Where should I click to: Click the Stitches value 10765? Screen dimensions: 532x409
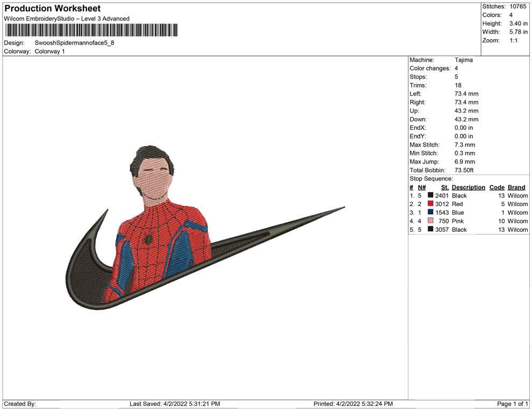point(517,6)
